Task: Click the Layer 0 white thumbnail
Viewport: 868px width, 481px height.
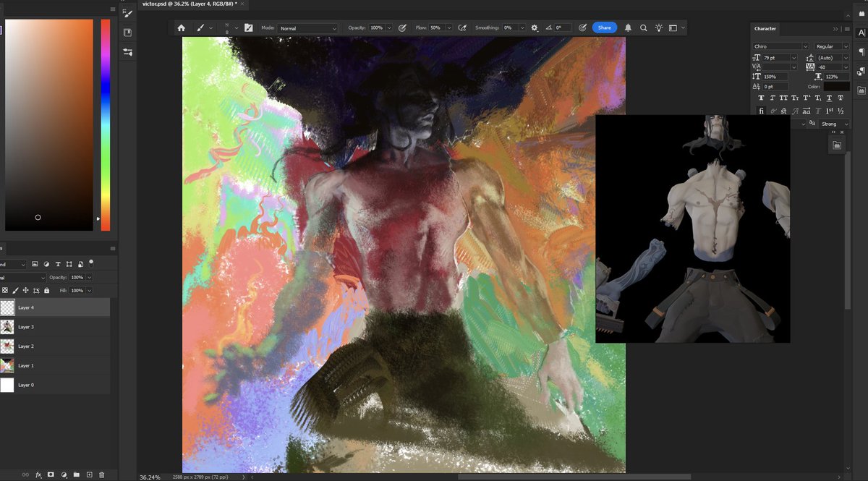Action: pos(7,385)
